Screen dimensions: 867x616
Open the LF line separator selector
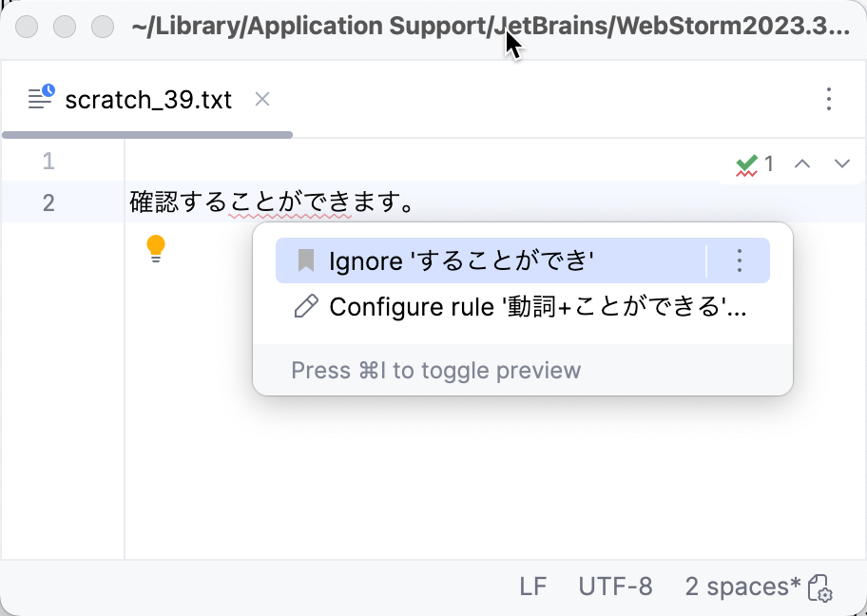pos(534,587)
